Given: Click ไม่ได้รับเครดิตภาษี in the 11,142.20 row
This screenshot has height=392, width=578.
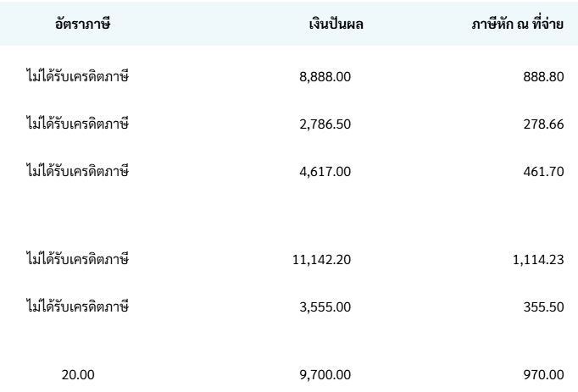Looking at the screenshot, I should (x=77, y=257).
